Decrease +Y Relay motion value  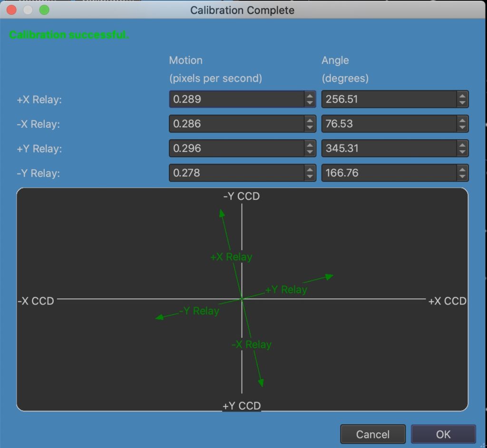pos(310,152)
